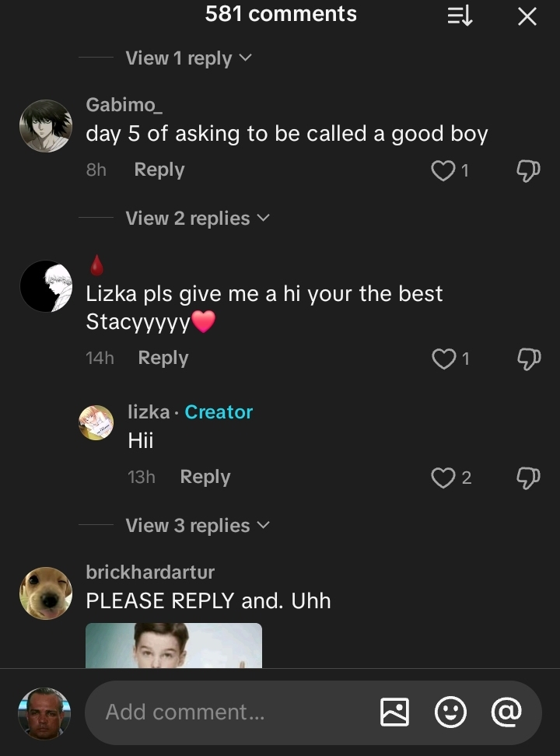This screenshot has height=756, width=560.
Task: Open the comment sort options icon
Action: [459, 15]
